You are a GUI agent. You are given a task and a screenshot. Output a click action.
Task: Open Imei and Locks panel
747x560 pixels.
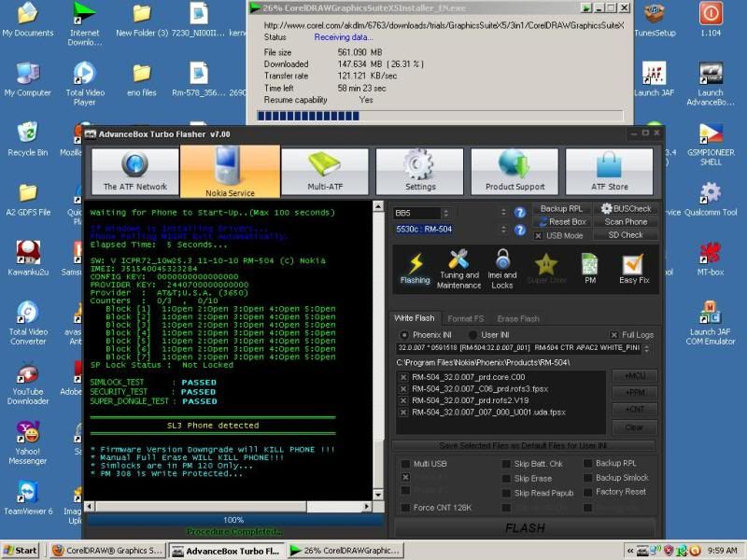(x=502, y=269)
